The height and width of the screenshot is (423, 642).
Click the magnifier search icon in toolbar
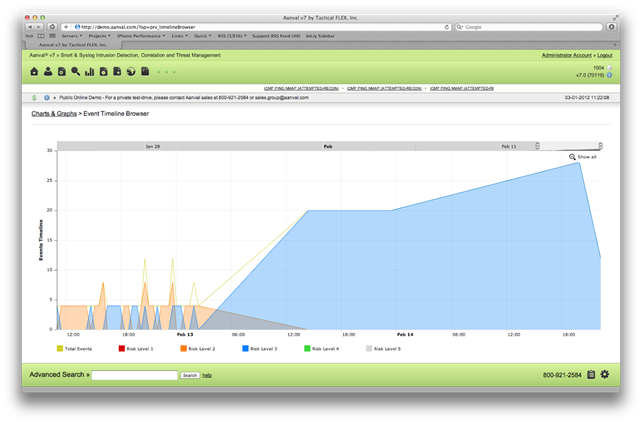(x=75, y=72)
